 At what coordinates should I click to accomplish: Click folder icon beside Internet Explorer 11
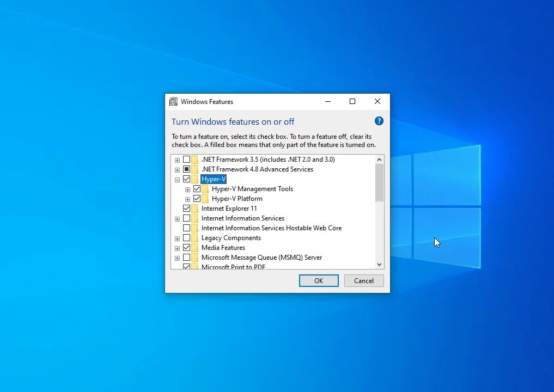pos(194,209)
